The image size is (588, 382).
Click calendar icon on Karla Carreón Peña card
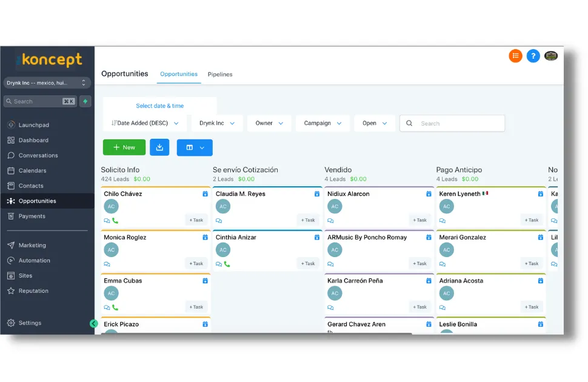click(x=429, y=281)
